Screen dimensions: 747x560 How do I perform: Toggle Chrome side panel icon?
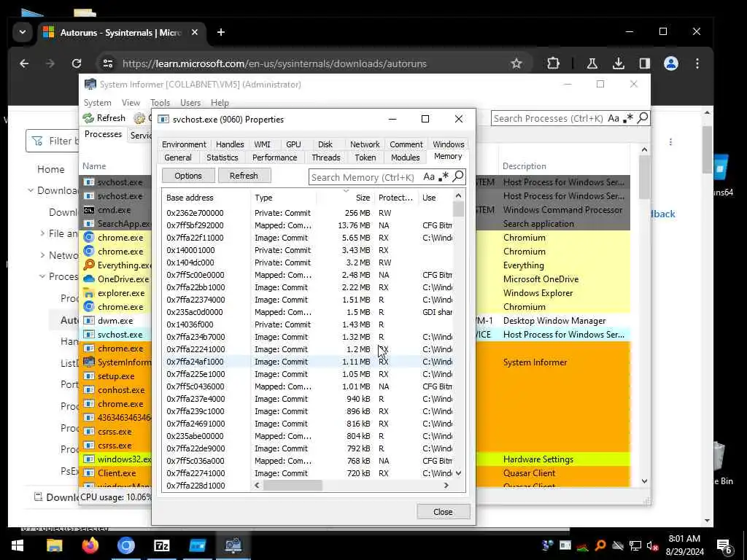(x=645, y=63)
